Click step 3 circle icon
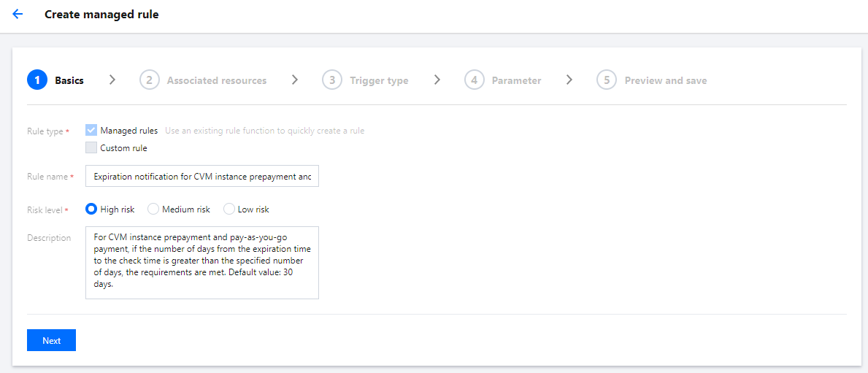868x373 pixels. point(332,80)
